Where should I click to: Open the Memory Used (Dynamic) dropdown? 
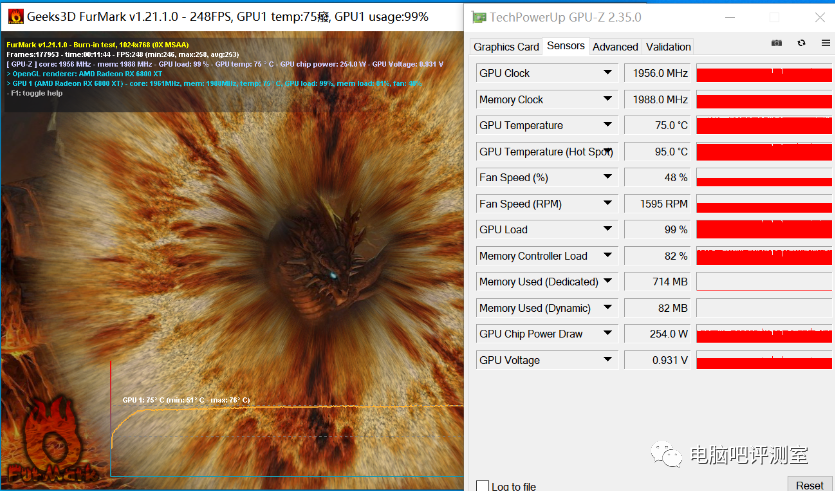coord(608,307)
